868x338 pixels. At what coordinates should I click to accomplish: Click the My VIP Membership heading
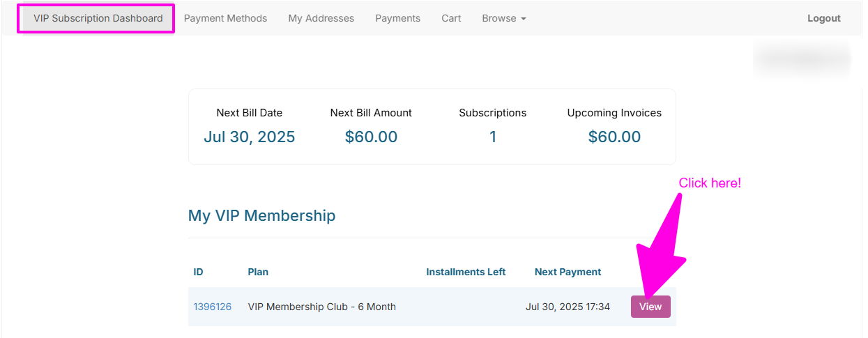pyautogui.click(x=261, y=216)
